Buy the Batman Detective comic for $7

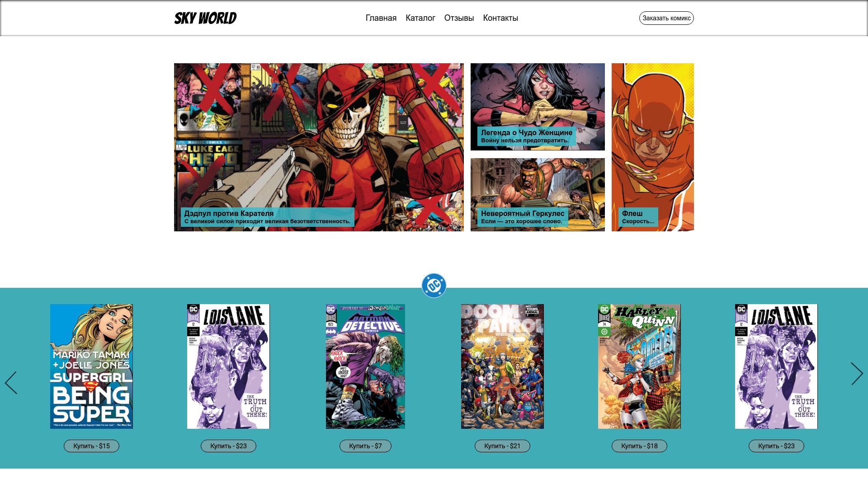[x=365, y=446]
